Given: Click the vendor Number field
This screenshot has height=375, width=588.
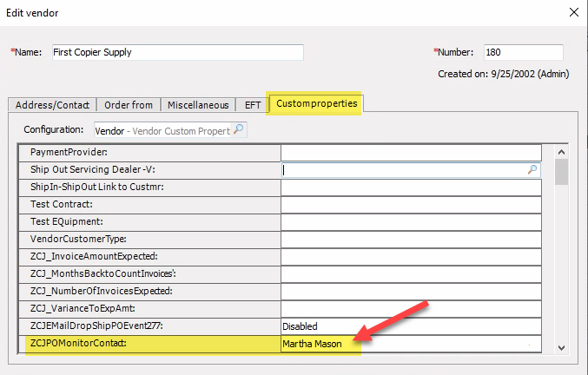Looking at the screenshot, I should tap(524, 52).
